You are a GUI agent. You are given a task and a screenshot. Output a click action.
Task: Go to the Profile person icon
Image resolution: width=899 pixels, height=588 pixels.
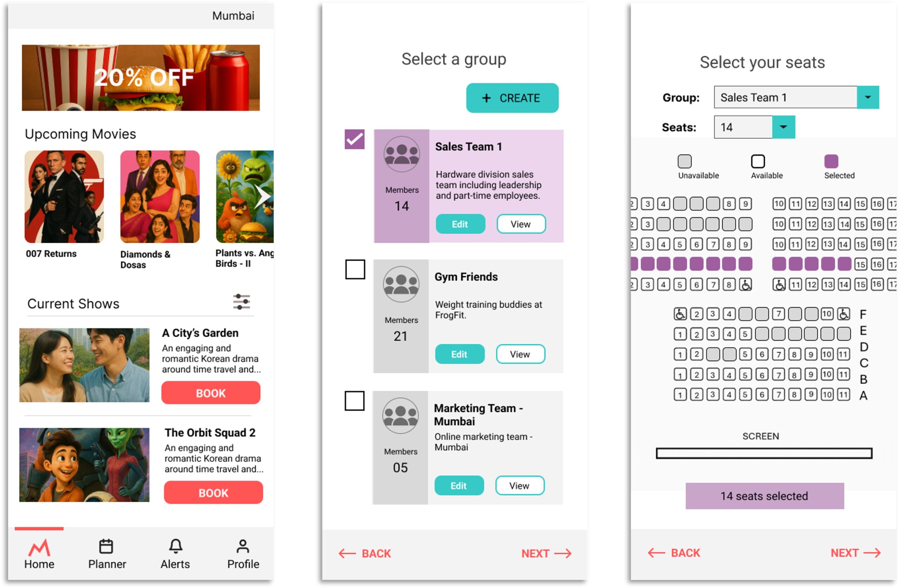click(x=243, y=546)
